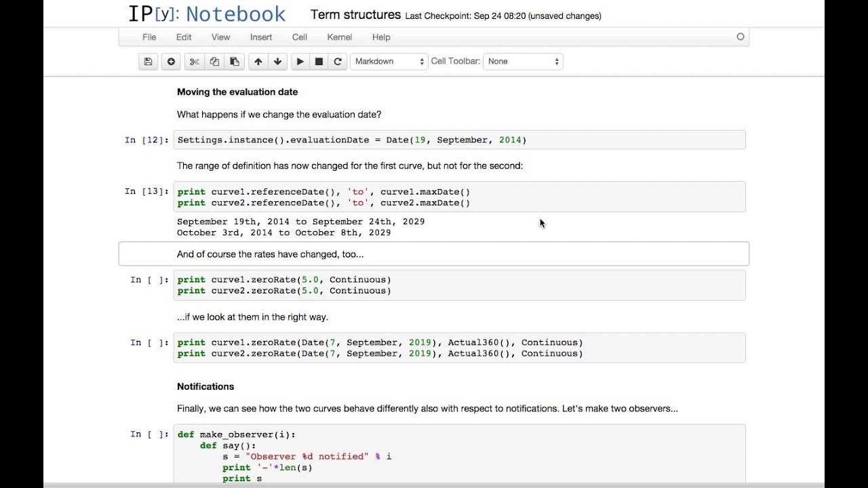Save the notebook with the floppy disk icon
This screenshot has width=868, height=488.
coord(149,62)
